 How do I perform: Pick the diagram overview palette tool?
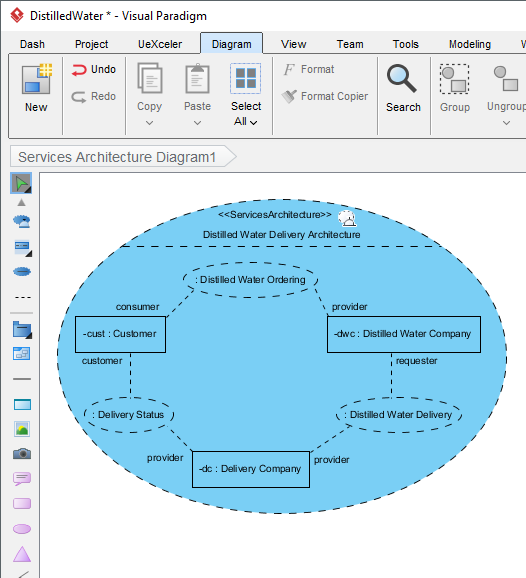[x=22, y=354]
